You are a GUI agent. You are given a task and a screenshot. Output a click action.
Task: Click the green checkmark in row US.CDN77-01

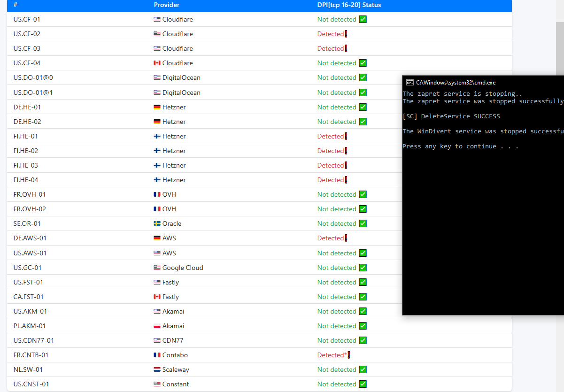pos(363,340)
